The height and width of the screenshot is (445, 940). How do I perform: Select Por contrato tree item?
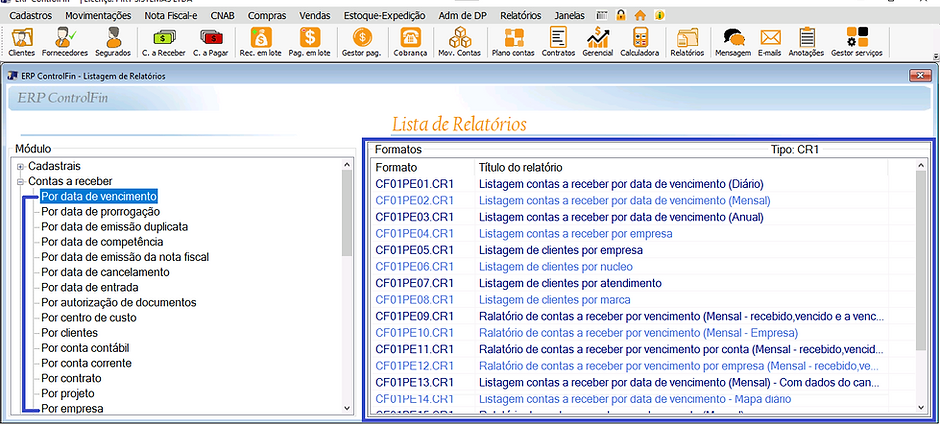click(71, 378)
